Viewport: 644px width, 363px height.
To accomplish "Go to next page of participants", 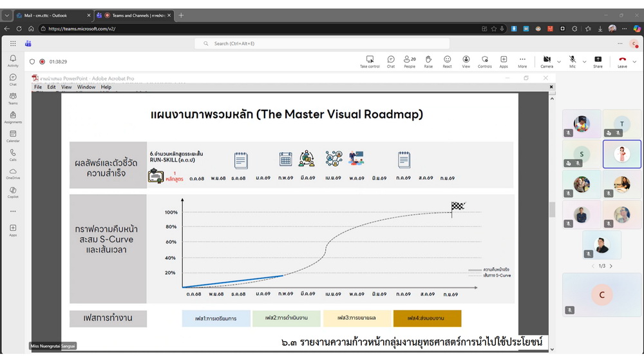I will click(611, 266).
